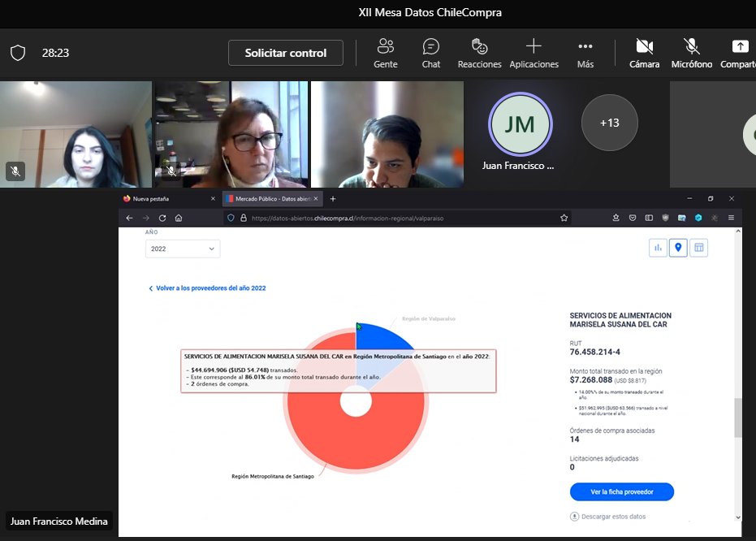756x541 pixels.
Task: Click Descargar estos datos link
Action: click(x=608, y=517)
